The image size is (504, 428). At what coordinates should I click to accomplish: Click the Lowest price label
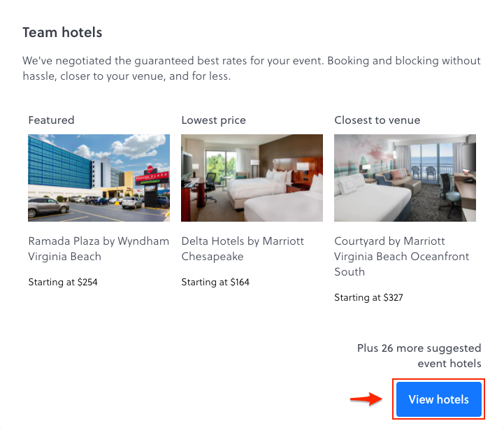[213, 120]
